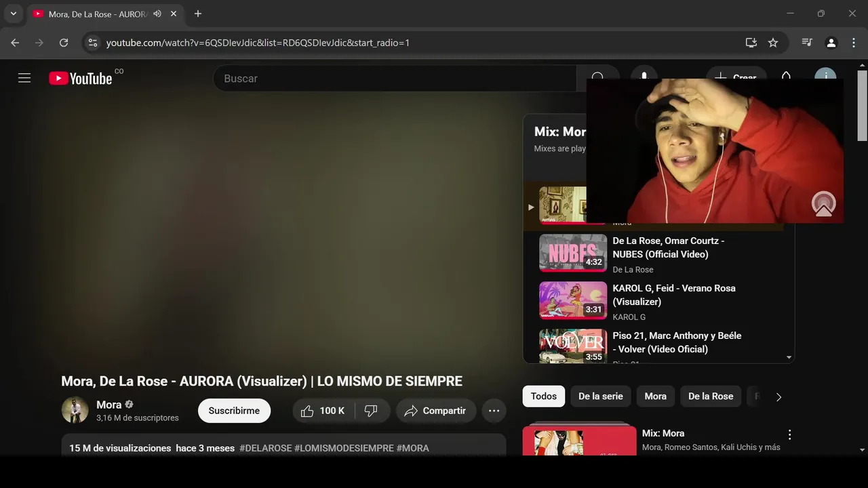
Task: Select the De la serie chip
Action: (601, 396)
